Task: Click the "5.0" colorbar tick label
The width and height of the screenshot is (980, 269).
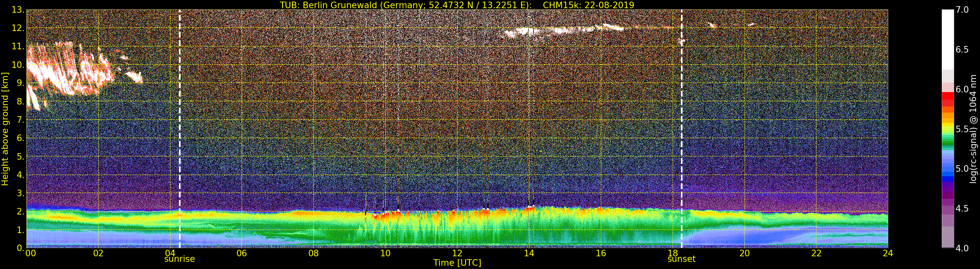Action: [x=962, y=168]
